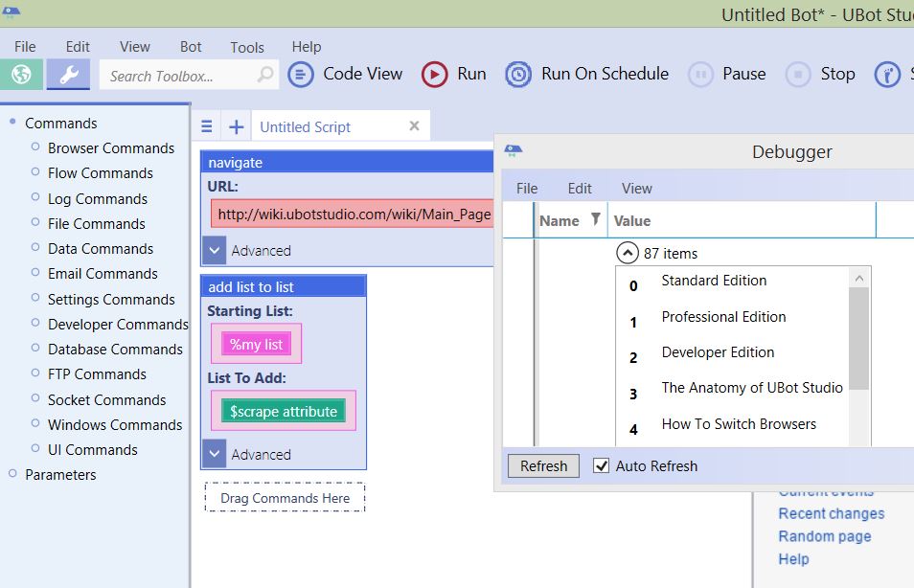914x588 pixels.
Task: Click the scroll up arrow of items list
Action: tap(859, 278)
